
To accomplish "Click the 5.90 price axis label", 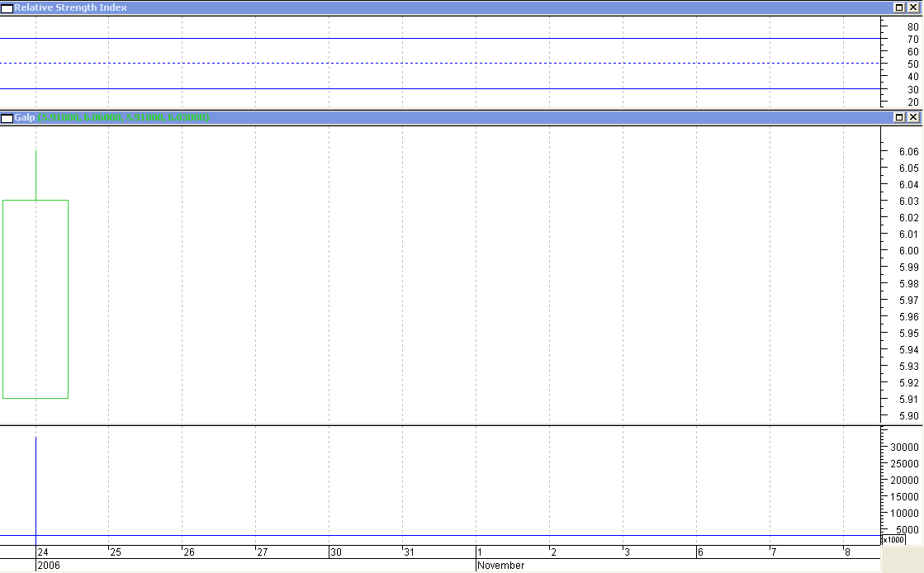I will pyautogui.click(x=908, y=416).
